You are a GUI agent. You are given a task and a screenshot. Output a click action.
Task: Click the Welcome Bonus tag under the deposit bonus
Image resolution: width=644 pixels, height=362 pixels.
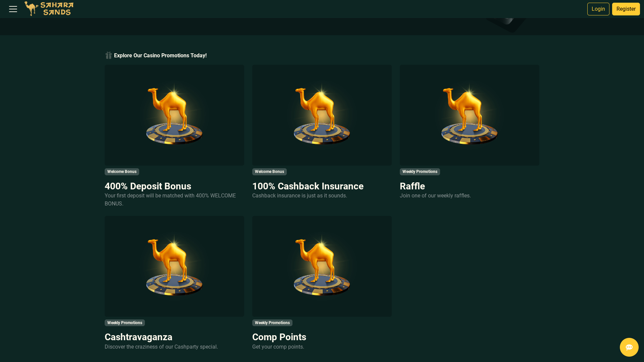(122, 172)
